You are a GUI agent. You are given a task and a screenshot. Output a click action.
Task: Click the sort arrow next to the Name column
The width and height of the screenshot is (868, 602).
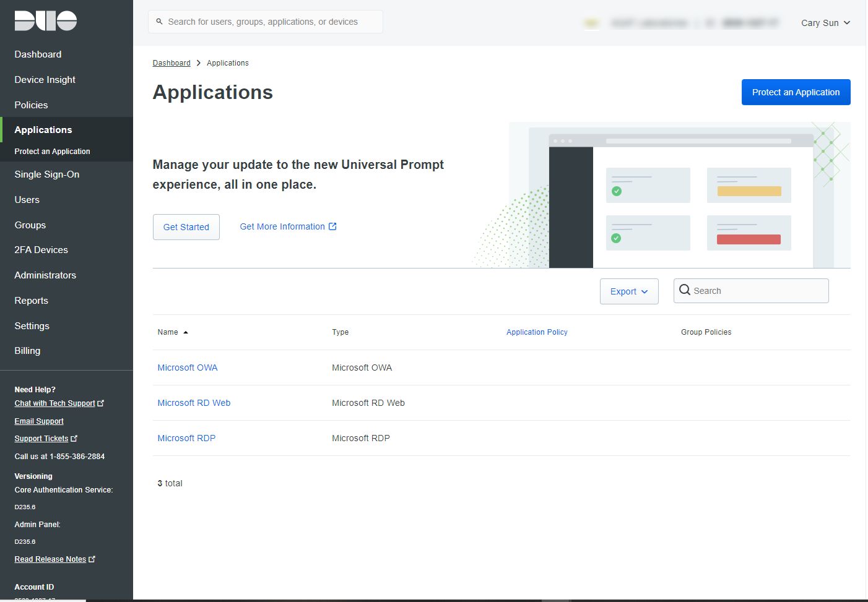pyautogui.click(x=186, y=332)
